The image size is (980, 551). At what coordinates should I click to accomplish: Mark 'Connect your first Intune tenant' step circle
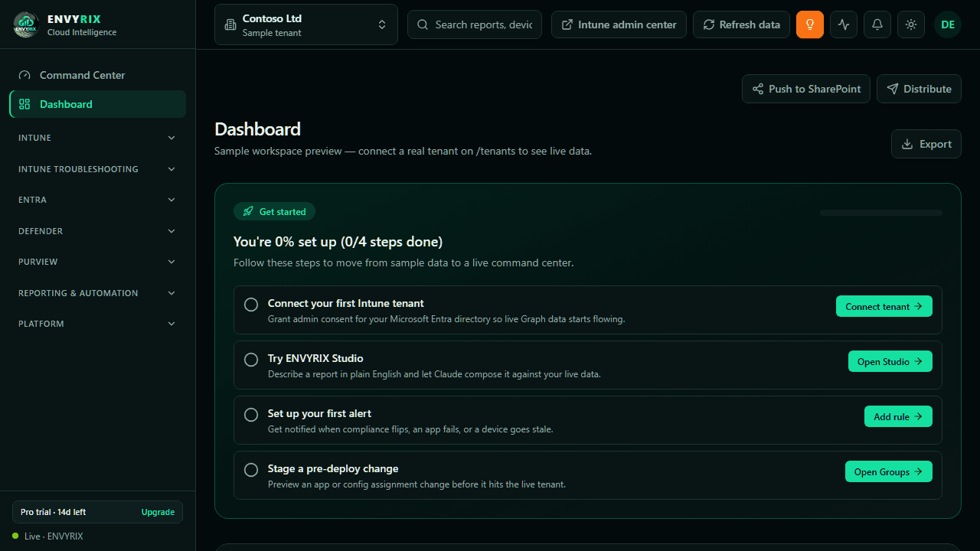tap(251, 305)
